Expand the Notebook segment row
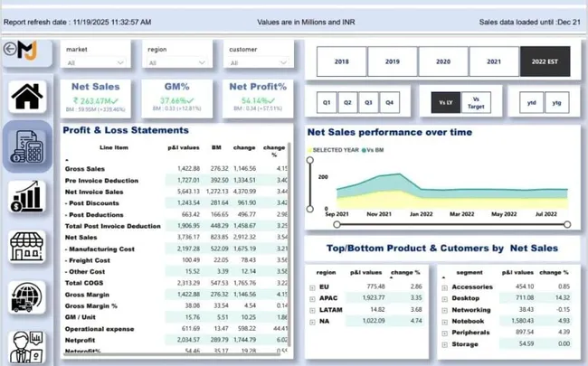Screen dimensions: 588x366 pyautogui.click(x=445, y=322)
